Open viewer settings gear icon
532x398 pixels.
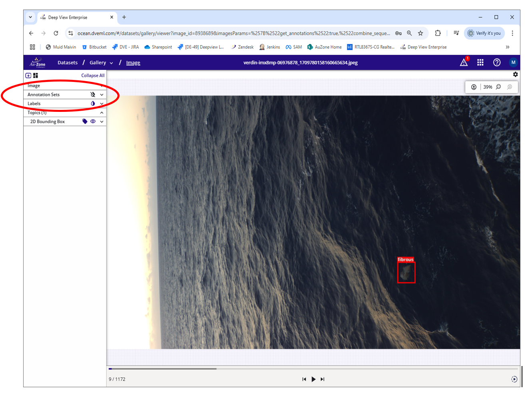pos(515,74)
